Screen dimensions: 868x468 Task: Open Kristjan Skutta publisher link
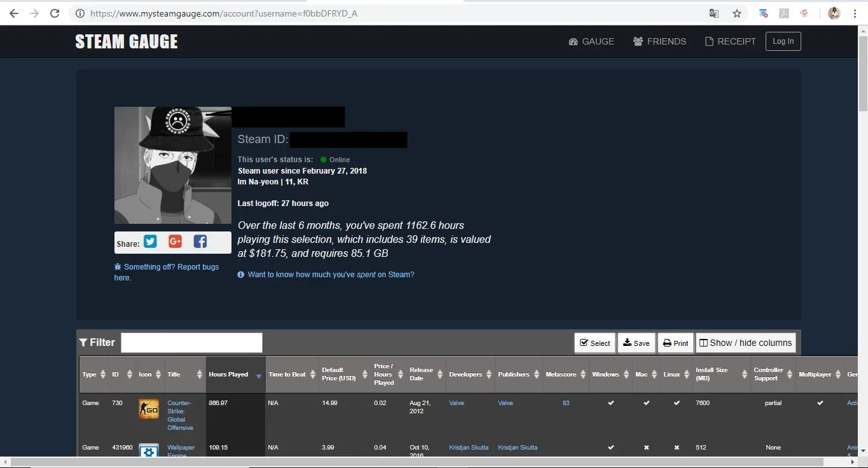pos(518,448)
